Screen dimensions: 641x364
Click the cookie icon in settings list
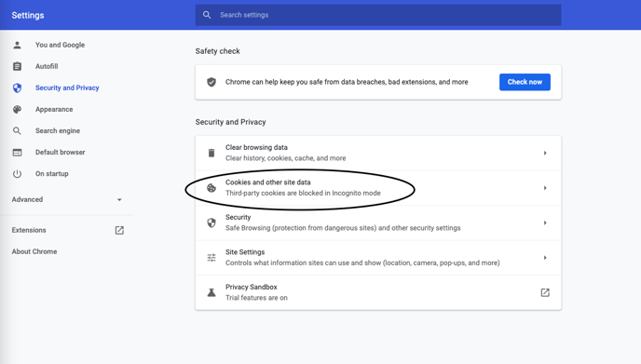point(211,188)
